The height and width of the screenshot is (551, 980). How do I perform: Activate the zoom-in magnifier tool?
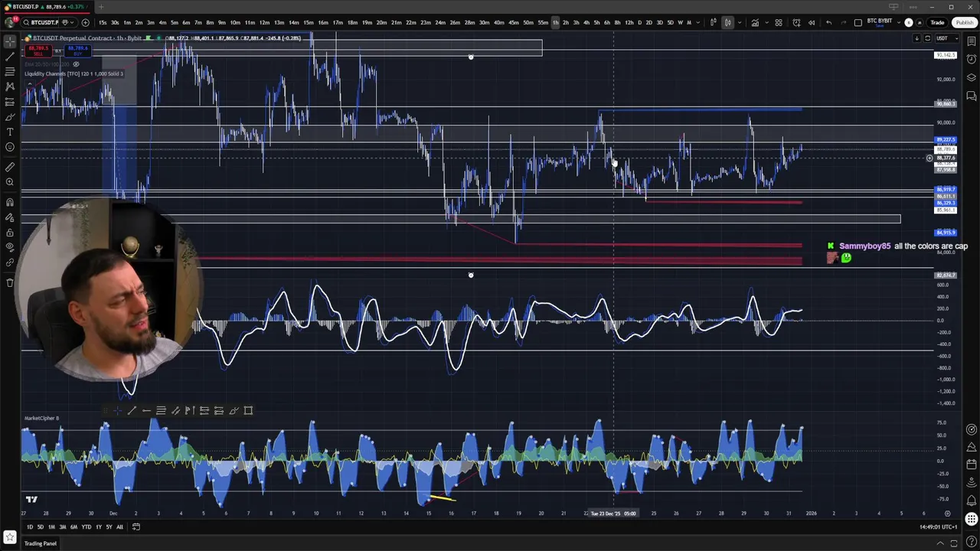[10, 182]
